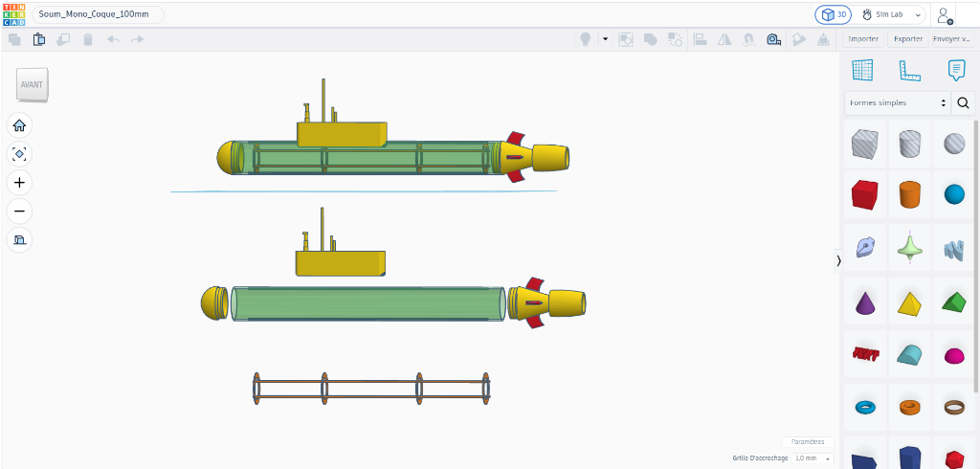This screenshot has width=980, height=469.
Task: Select the orange Tube shape
Action: (910, 408)
